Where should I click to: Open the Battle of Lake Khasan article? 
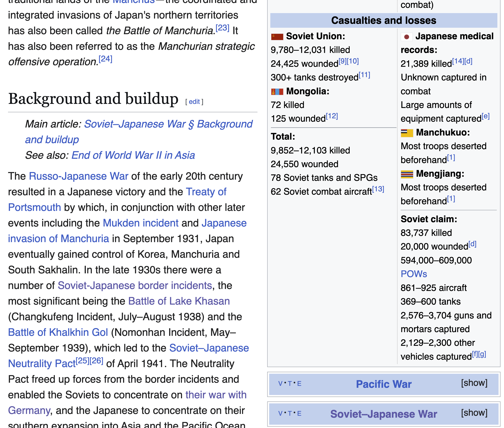(x=179, y=301)
